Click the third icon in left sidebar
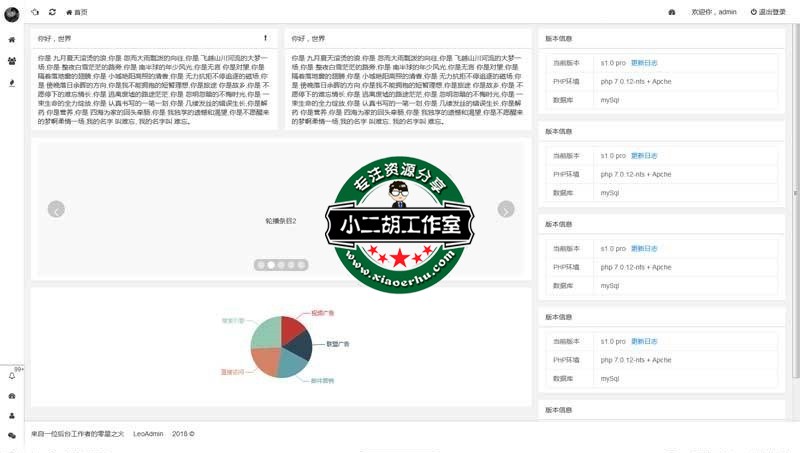The height and width of the screenshot is (453, 800). (12, 83)
